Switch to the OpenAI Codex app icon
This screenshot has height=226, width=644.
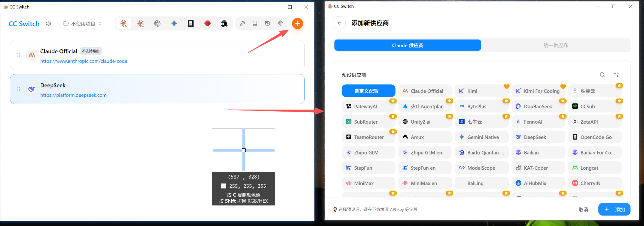(x=157, y=23)
